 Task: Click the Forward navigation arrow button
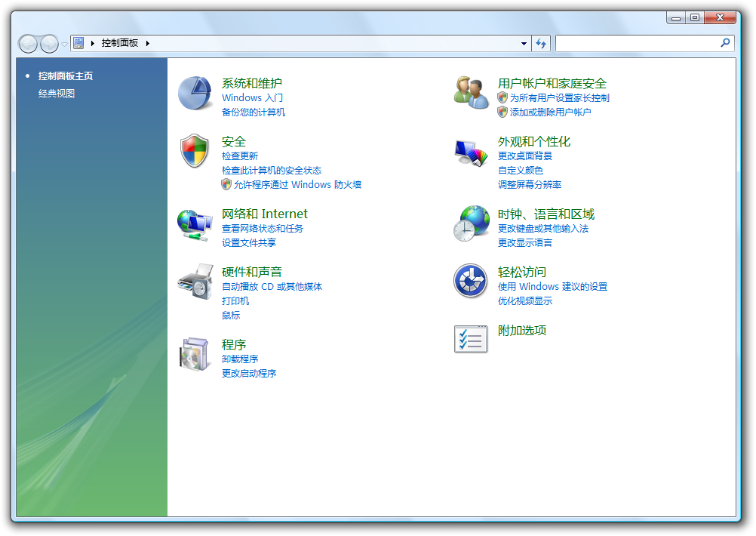[49, 44]
